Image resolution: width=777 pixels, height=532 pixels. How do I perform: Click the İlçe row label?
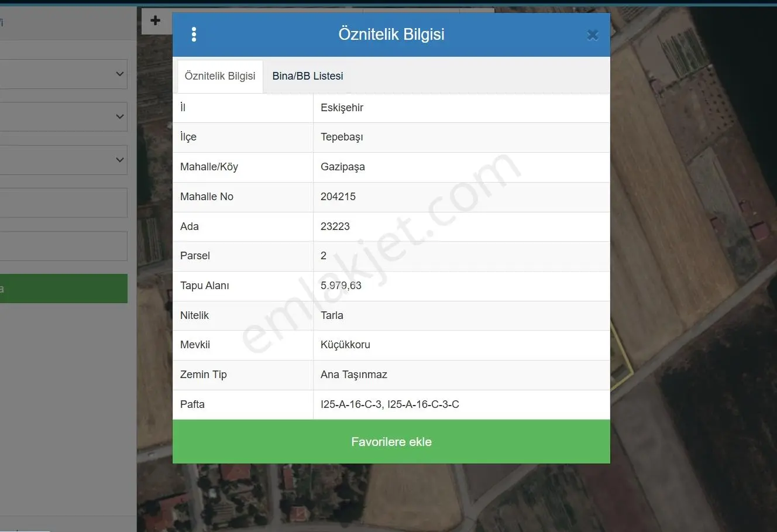pos(188,137)
